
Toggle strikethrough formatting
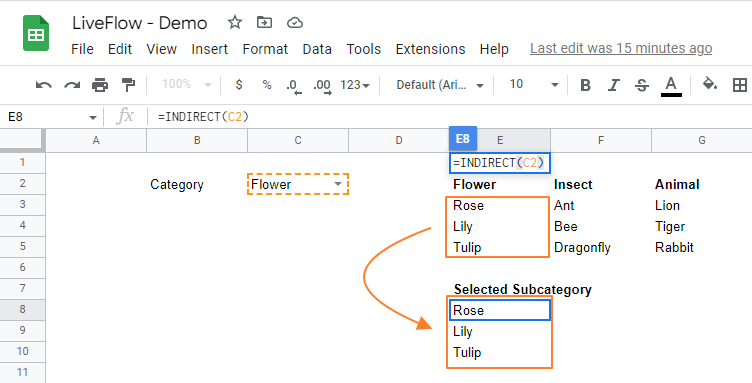point(642,85)
